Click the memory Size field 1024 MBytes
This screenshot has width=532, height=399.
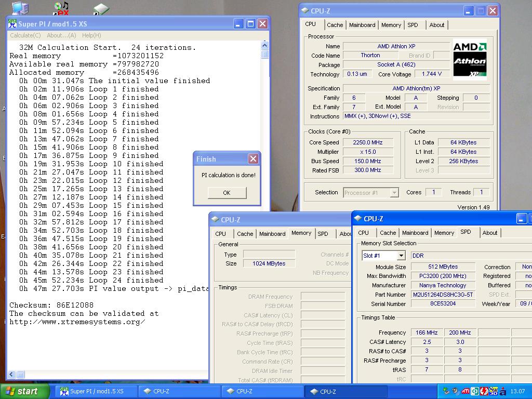269,263
